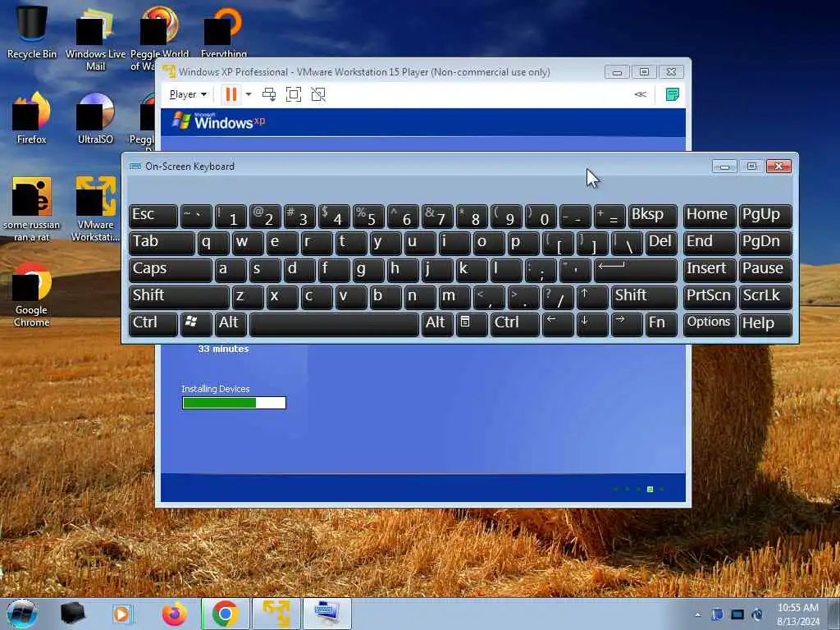840x630 pixels.
Task: Open the Windows Start button
Action: point(22,614)
